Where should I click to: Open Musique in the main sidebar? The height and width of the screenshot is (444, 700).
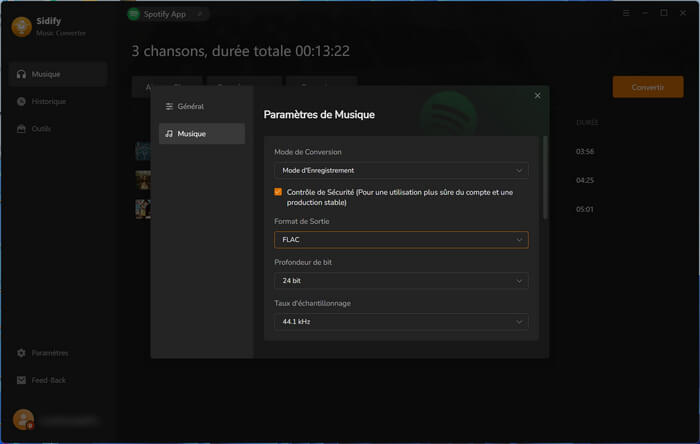[x=58, y=74]
